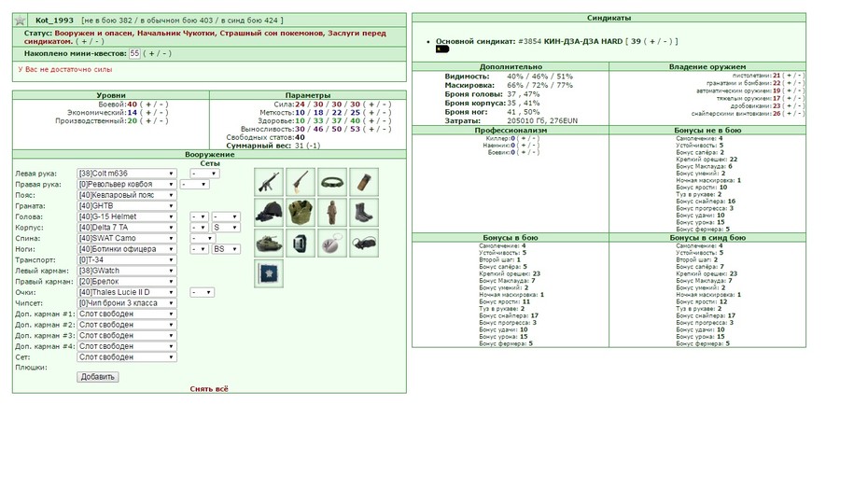The image size is (868, 488).
Task: Click plus next to Здоровье parameter
Action: tap(371, 120)
